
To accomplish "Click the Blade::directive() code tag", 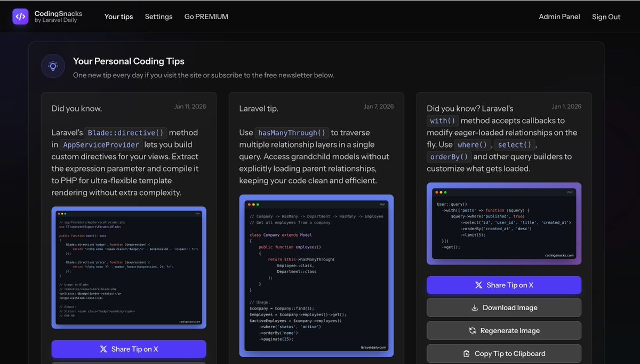I will coord(126,133).
